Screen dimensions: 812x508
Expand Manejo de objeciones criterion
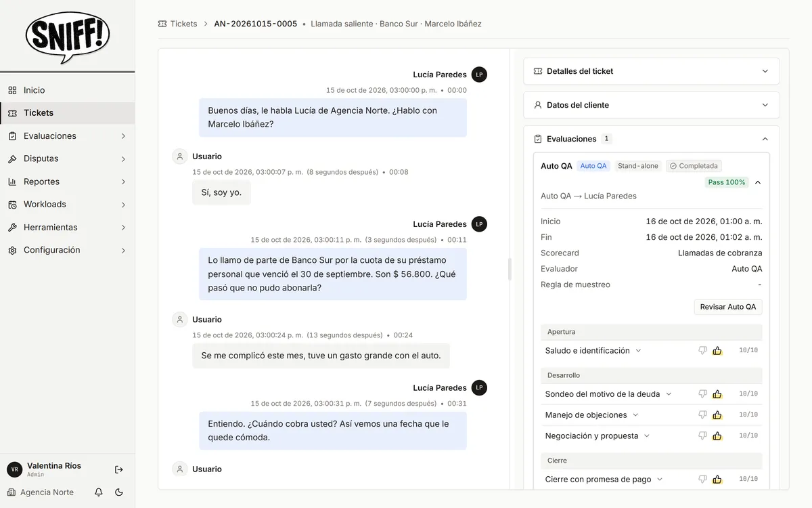[635, 415]
